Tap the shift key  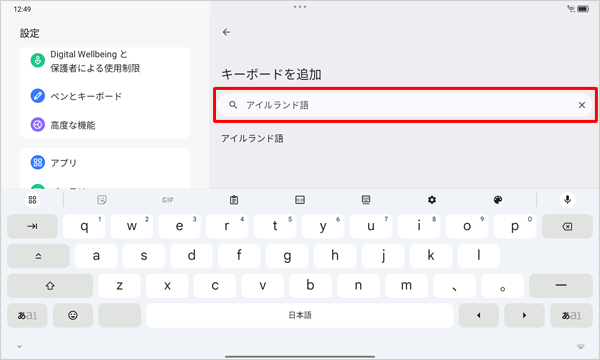click(50, 286)
